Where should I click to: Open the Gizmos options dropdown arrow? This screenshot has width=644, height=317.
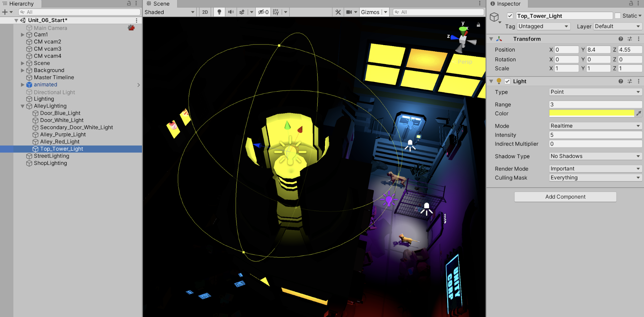[x=386, y=12]
